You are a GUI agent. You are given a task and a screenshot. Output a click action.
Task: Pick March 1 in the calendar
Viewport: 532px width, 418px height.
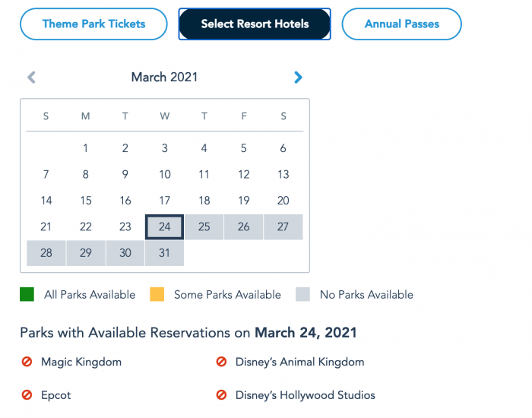point(85,148)
